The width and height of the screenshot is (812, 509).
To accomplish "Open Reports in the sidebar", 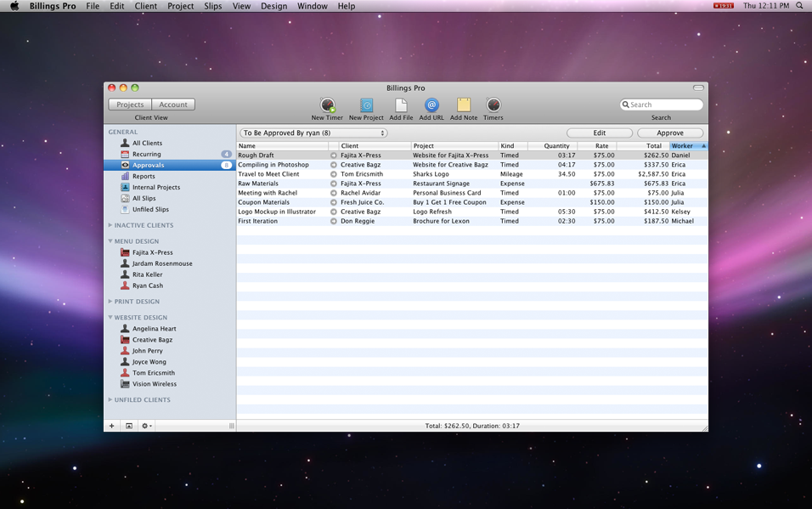I will (x=144, y=176).
